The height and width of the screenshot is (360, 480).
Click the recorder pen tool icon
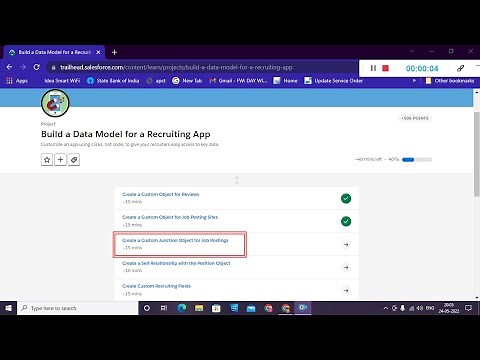(461, 68)
